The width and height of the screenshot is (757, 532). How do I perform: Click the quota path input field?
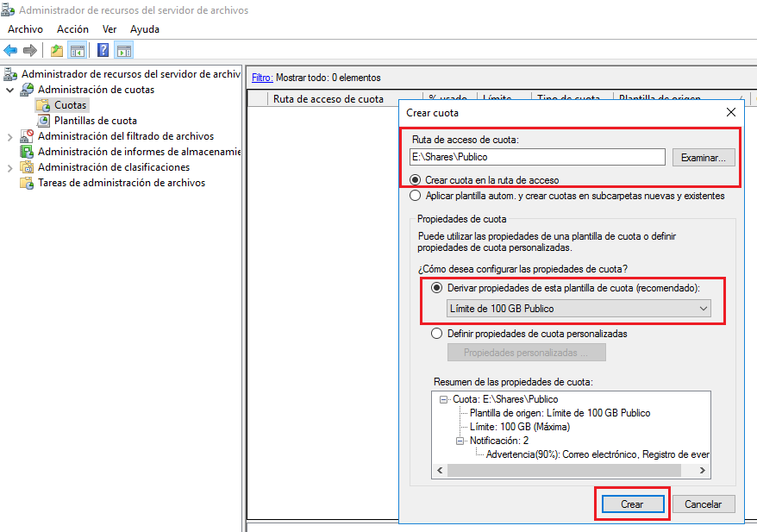pos(536,158)
